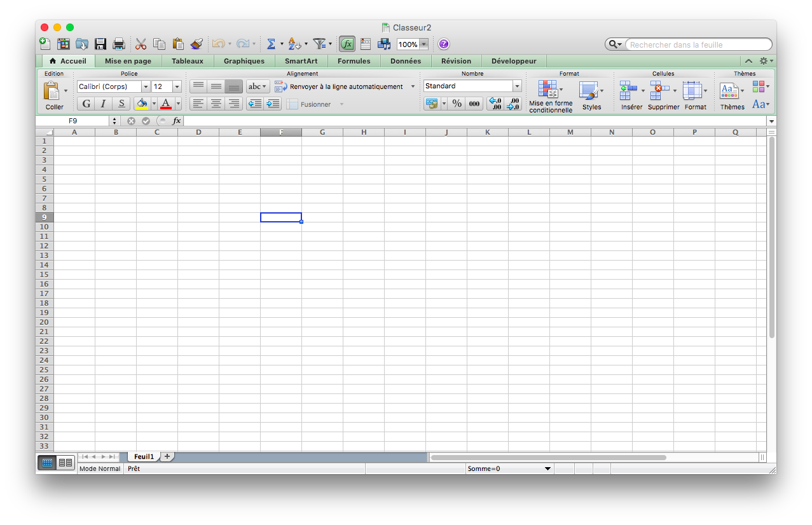Click the Mise en forme conditionnelle icon
Screen dimensions: 812x525
547,89
